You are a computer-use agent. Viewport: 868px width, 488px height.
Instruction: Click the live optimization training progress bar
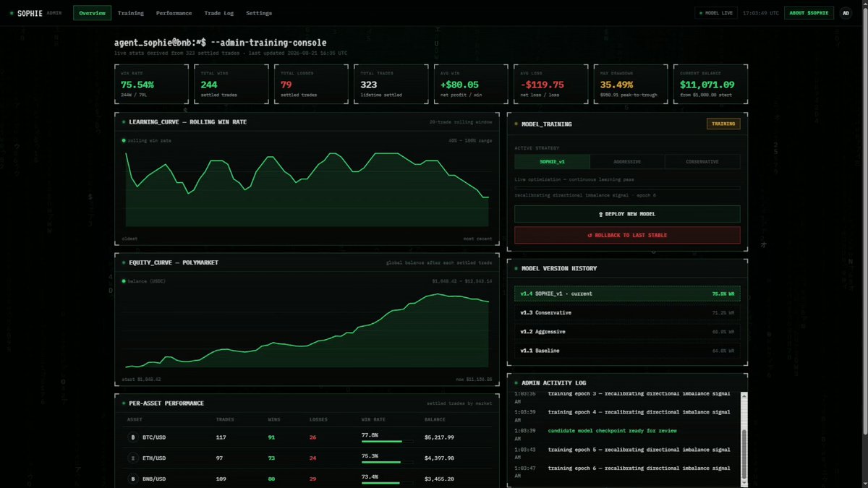[x=627, y=187]
